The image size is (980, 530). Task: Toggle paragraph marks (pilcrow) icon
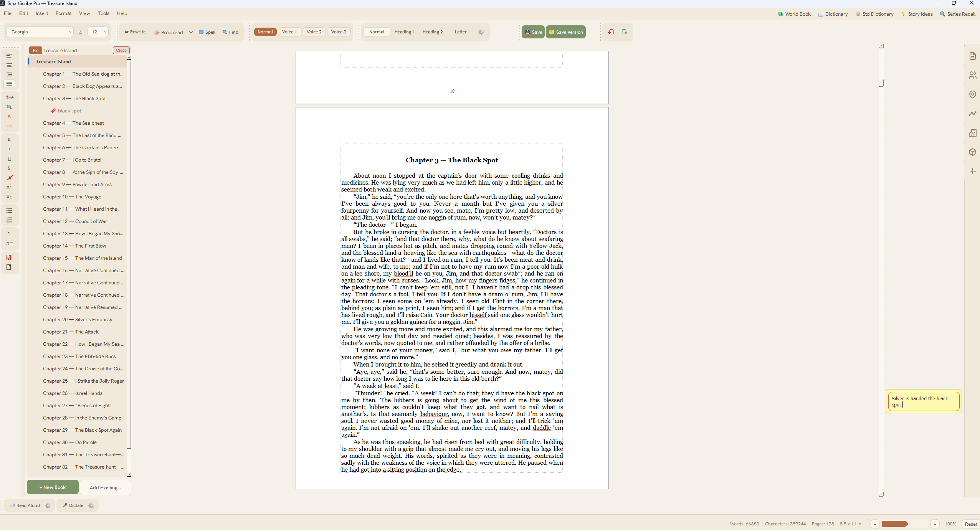[9, 233]
